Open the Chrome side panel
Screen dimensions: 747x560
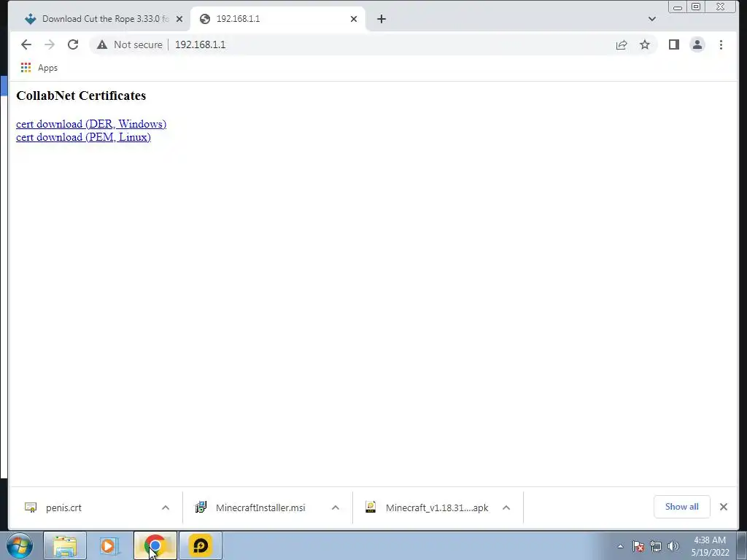(x=673, y=44)
